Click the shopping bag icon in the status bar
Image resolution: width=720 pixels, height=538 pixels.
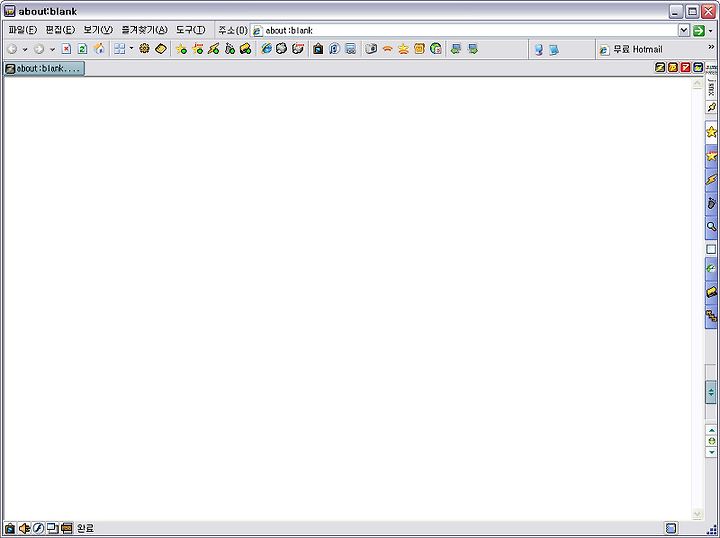(9, 528)
